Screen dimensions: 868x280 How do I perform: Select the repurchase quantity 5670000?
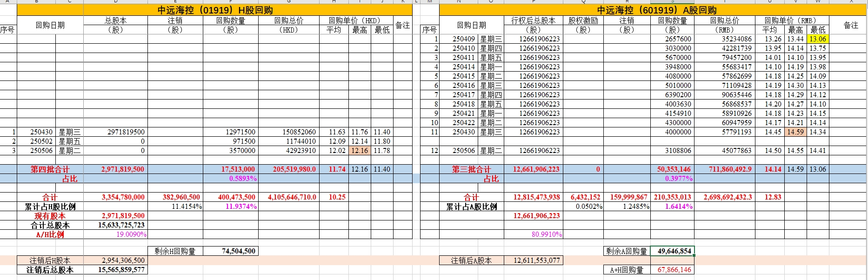[x=672, y=58]
